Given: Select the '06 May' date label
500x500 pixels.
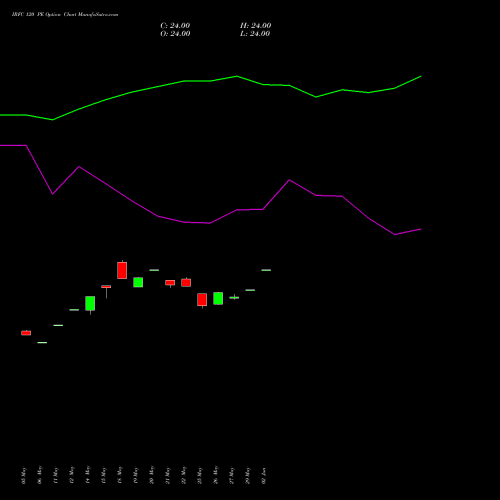Looking at the screenshot, I should (x=40, y=476).
